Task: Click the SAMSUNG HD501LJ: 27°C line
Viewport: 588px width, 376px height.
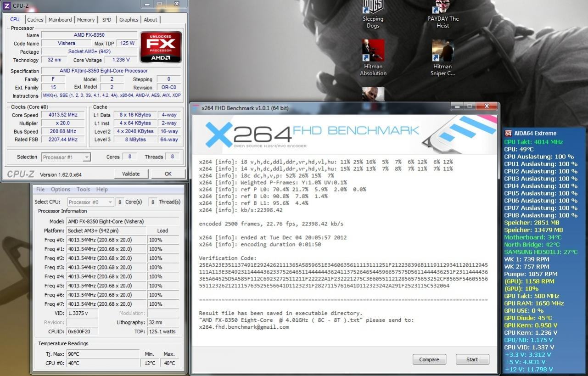Action: point(541,252)
